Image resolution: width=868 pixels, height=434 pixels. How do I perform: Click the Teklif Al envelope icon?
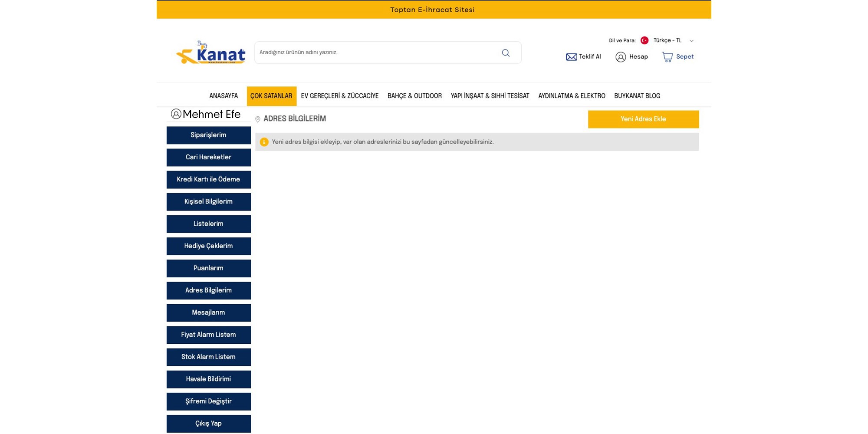point(571,57)
